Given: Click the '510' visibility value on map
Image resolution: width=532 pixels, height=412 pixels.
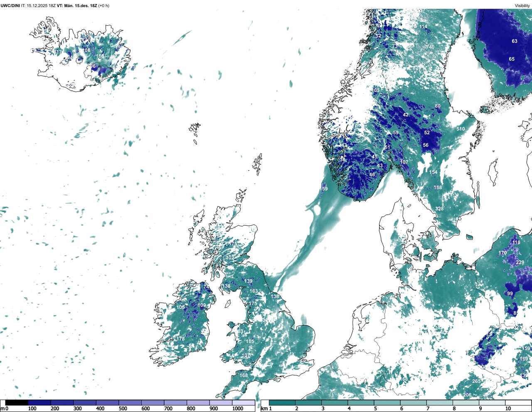Looking at the screenshot, I should coord(461,129).
